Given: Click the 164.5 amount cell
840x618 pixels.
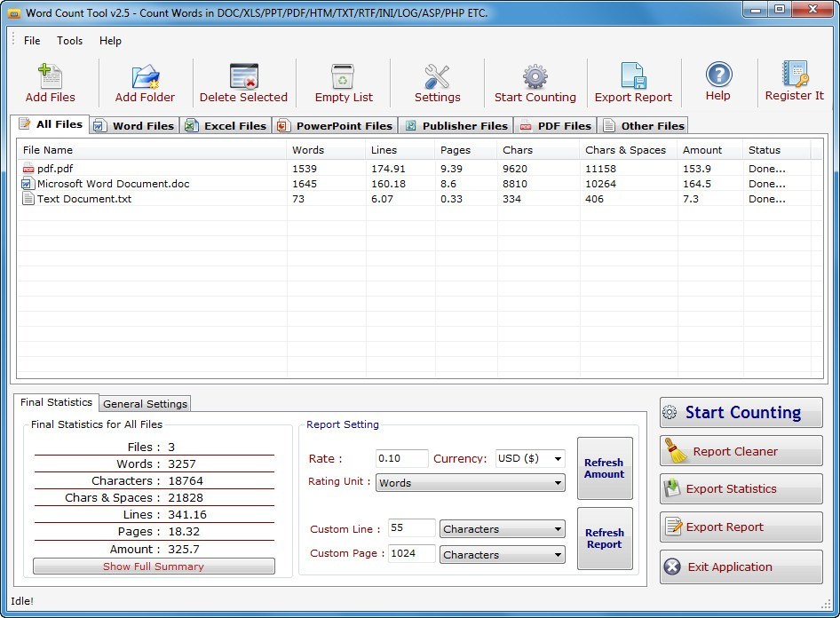Looking at the screenshot, I should 696,184.
